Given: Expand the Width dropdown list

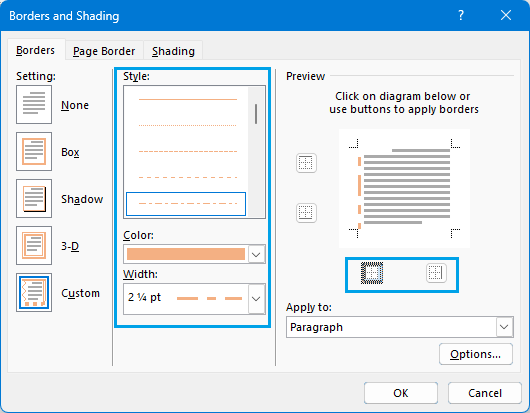Looking at the screenshot, I should (256, 299).
